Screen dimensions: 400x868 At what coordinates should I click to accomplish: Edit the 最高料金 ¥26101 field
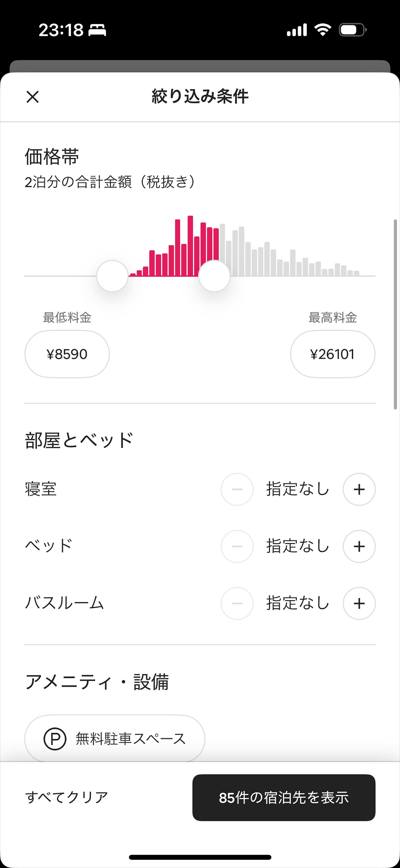pos(333,354)
